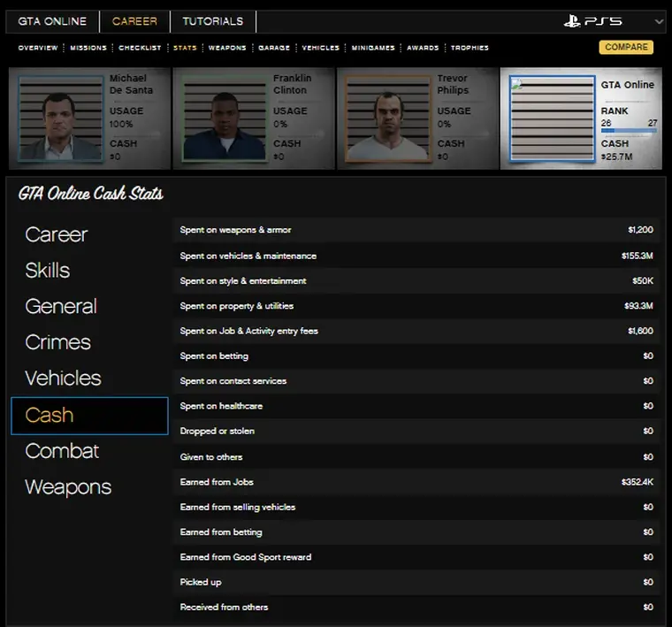Open the WEAPONS submenu link

[227, 48]
